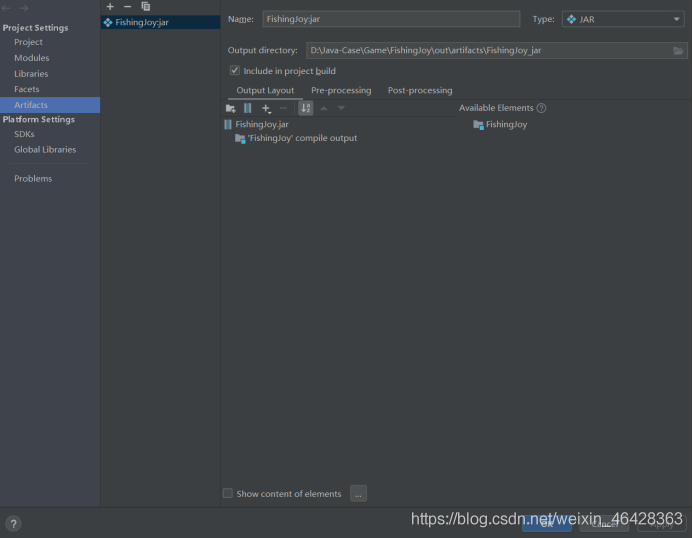Click the remove artifact minus icon
The height and width of the screenshot is (538, 693).
[127, 6]
